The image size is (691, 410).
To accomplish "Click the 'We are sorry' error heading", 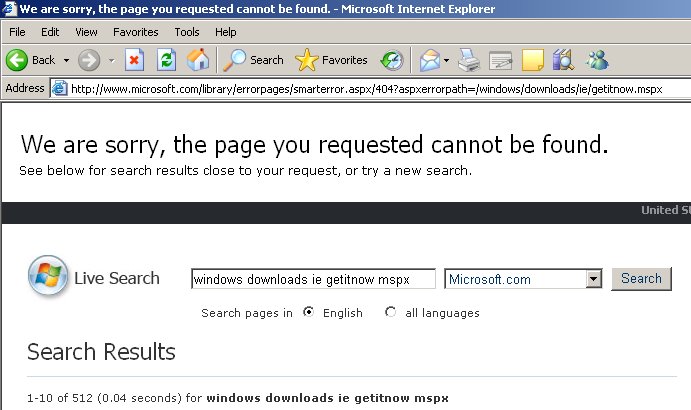I will [315, 145].
